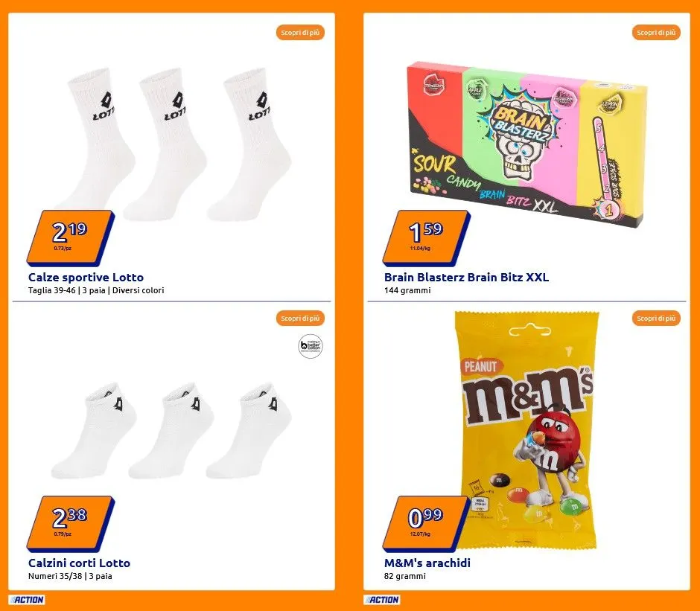Open Scopri di più for Calzini corti Lotto

[300, 319]
